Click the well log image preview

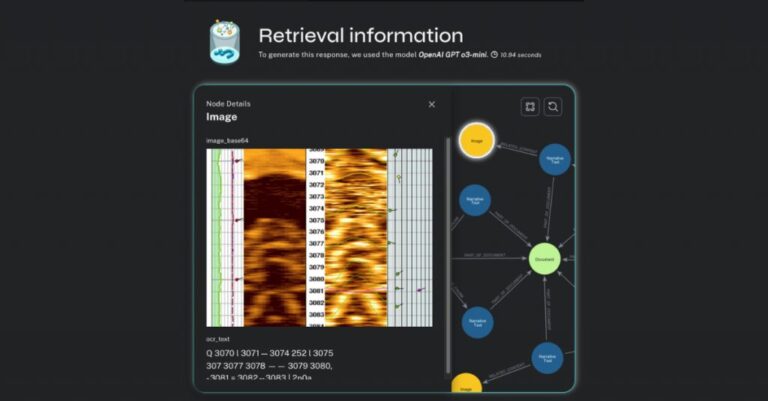click(x=320, y=237)
